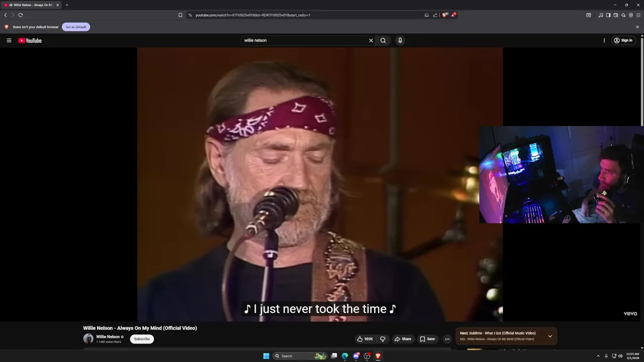
Task: Click the Sign in button
Action: pos(623,40)
